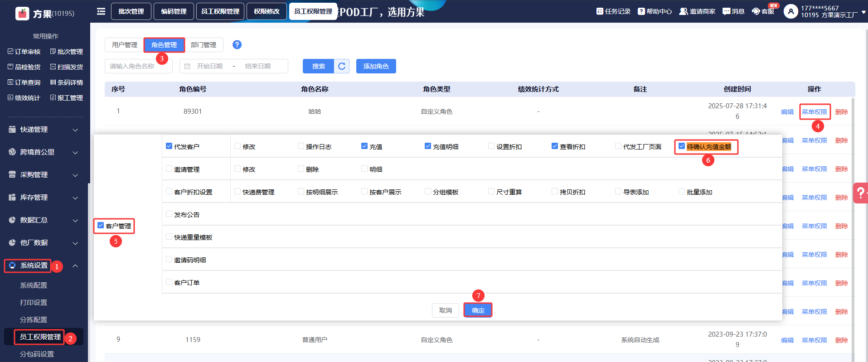Image resolution: width=868 pixels, height=362 pixels.
Task: Click the 开始日期 date field
Action: pos(210,66)
